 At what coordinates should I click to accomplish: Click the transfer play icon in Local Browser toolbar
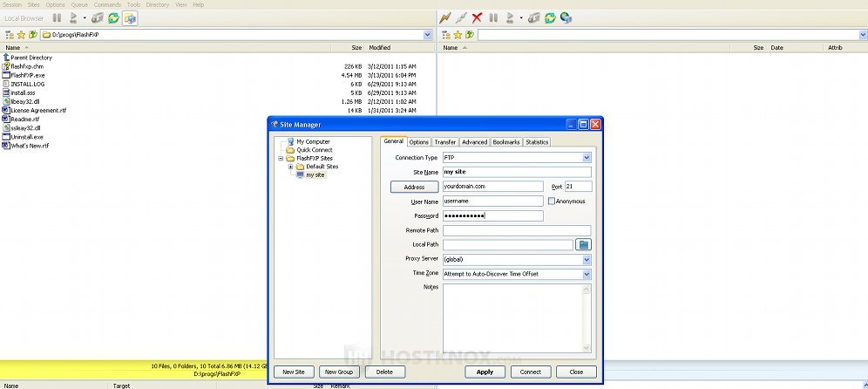[73, 18]
